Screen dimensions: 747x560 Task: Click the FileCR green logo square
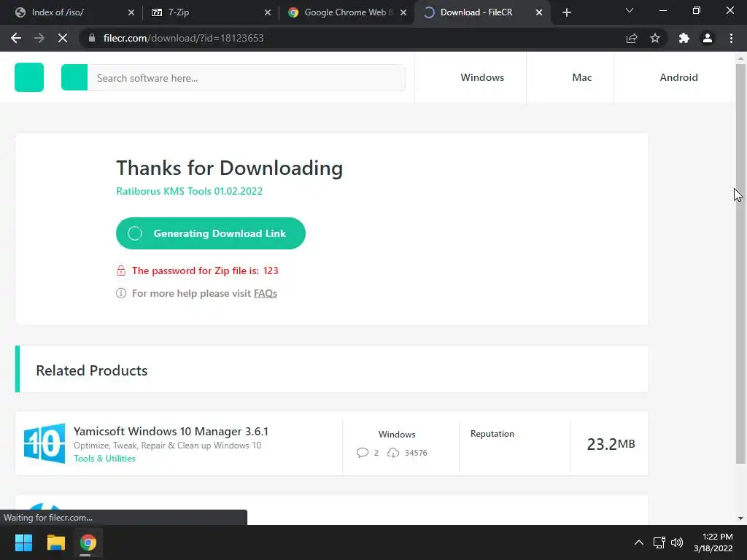tap(29, 77)
